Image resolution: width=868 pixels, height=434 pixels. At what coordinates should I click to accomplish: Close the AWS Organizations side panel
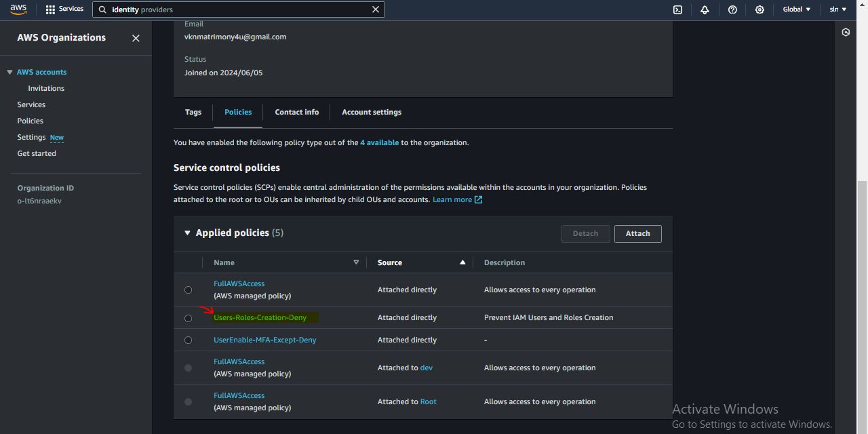(136, 38)
